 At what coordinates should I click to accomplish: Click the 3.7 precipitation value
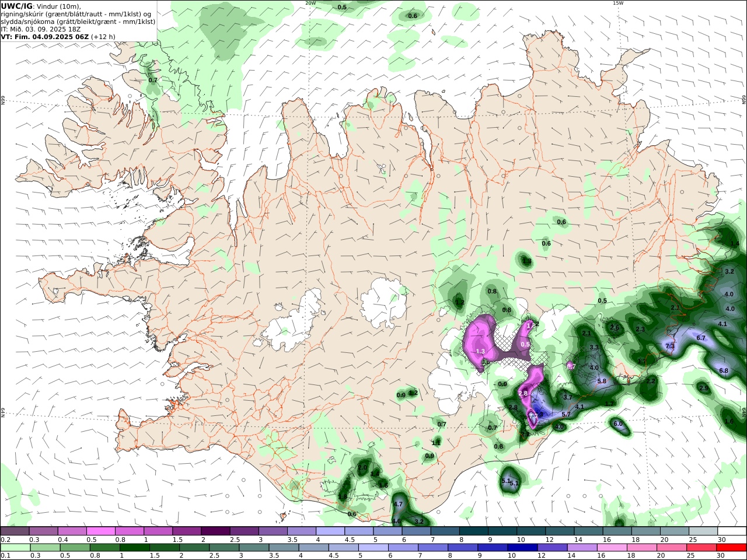(568, 397)
